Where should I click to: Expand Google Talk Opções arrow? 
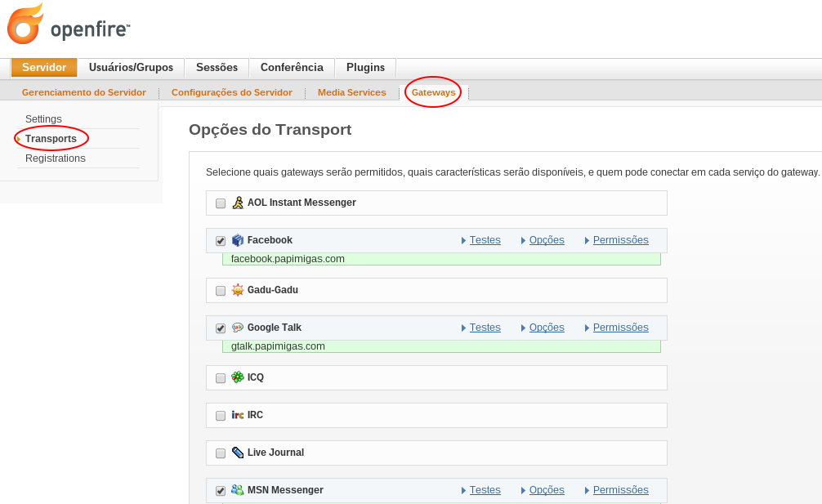pos(523,328)
